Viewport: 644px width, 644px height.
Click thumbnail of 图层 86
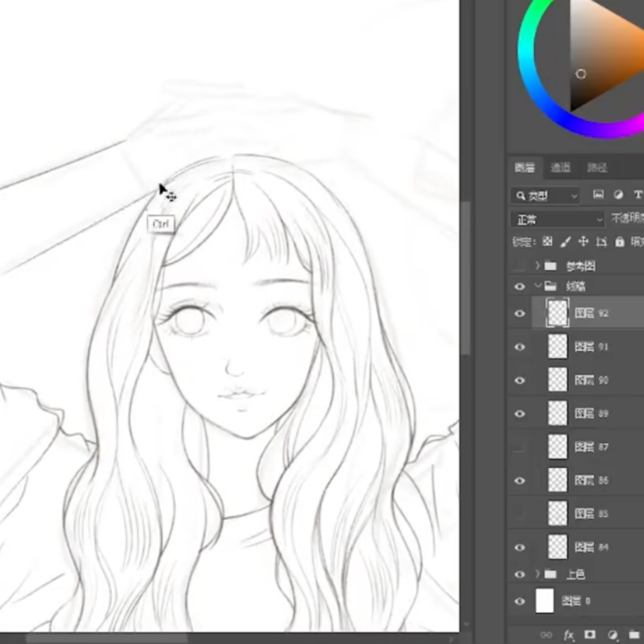[x=558, y=480]
